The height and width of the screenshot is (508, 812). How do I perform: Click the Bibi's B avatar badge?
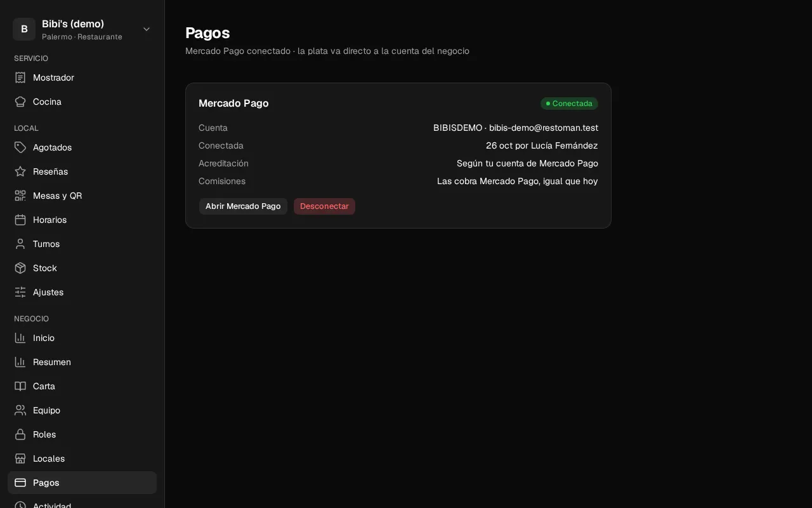pos(24,29)
